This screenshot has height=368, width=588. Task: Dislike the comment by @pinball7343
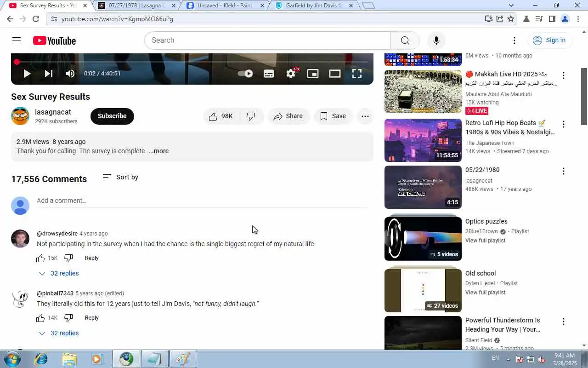tap(68, 318)
